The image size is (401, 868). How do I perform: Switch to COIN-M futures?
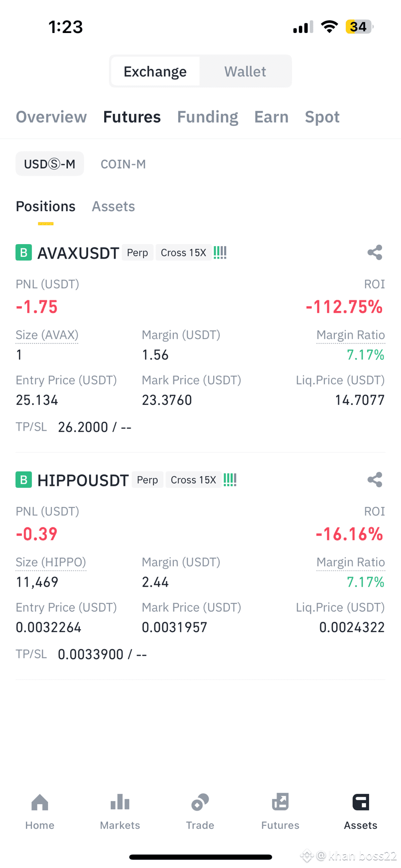123,164
